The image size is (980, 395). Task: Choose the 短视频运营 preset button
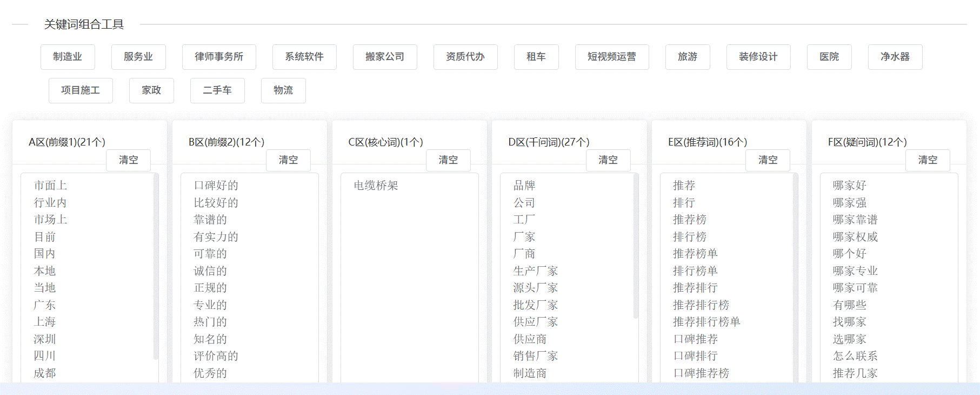(x=611, y=57)
